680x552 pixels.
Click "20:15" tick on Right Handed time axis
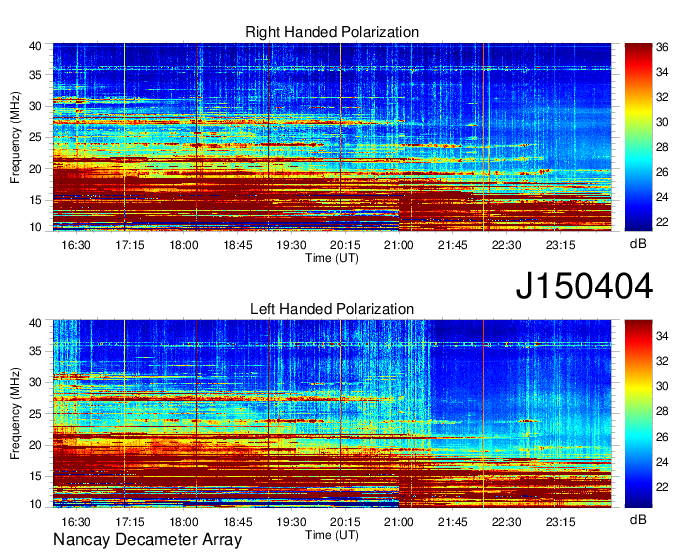(345, 245)
